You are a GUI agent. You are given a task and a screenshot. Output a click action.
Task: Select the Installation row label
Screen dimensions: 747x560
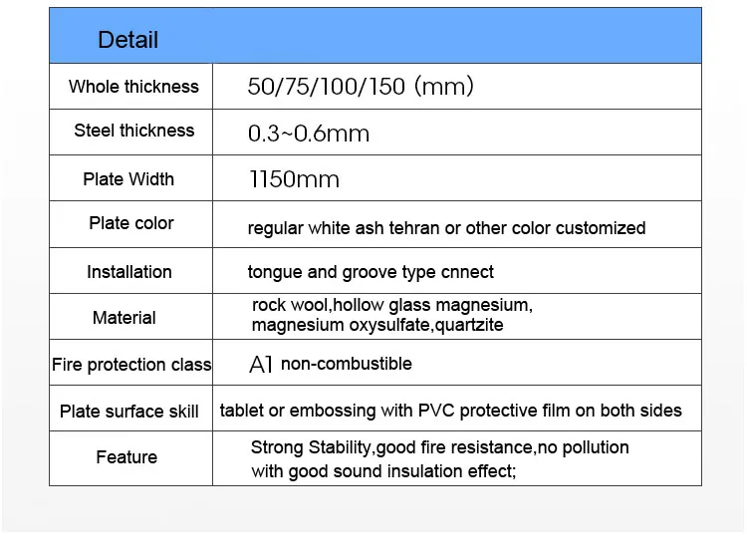pos(129,272)
